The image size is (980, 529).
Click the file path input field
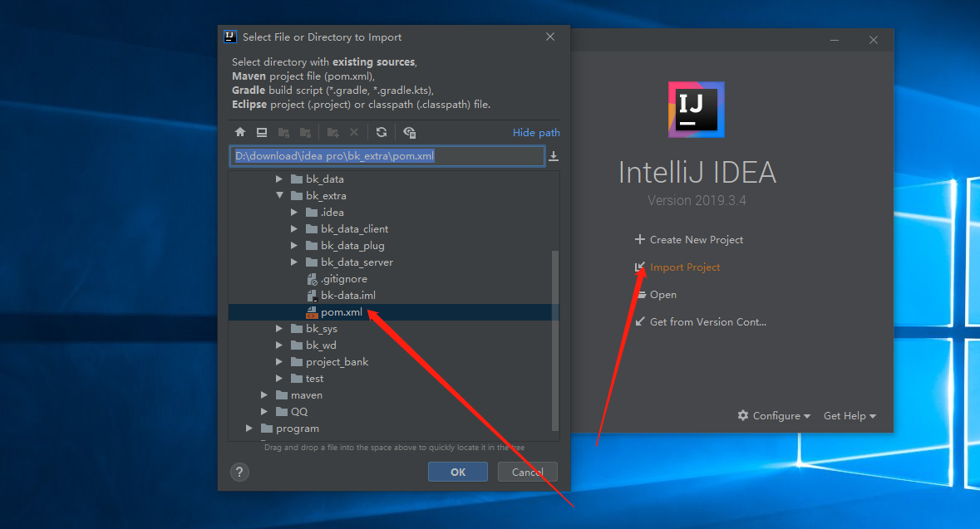(x=387, y=156)
